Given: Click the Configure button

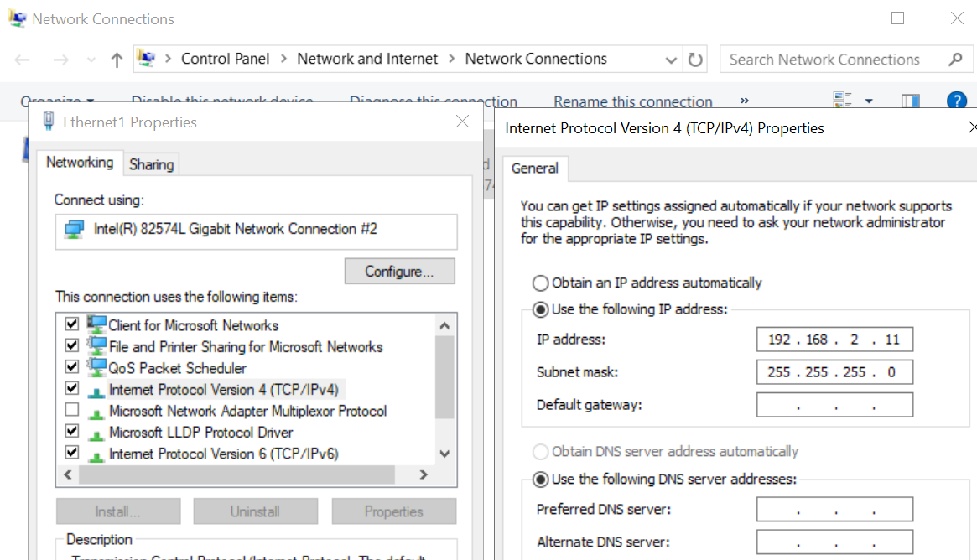Looking at the screenshot, I should pos(399,272).
